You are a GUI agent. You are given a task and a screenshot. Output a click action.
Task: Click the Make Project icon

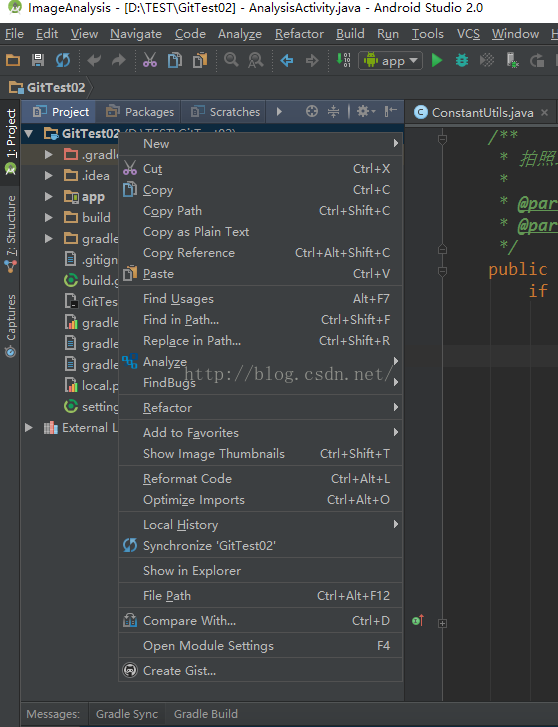point(344,60)
